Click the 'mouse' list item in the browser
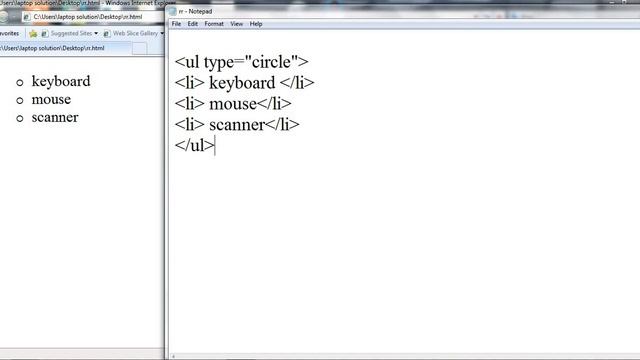Image resolution: width=640 pixels, height=360 pixels. (51, 99)
